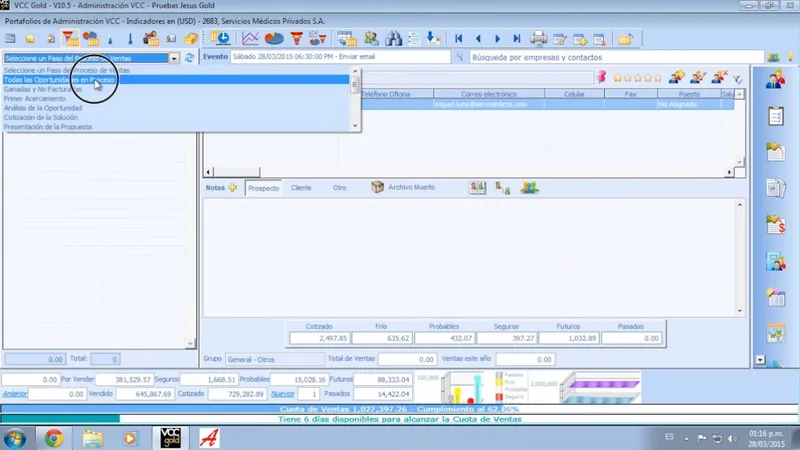Click the delete record red X icon
The image size is (800, 450).
pyautogui.click(x=599, y=39)
